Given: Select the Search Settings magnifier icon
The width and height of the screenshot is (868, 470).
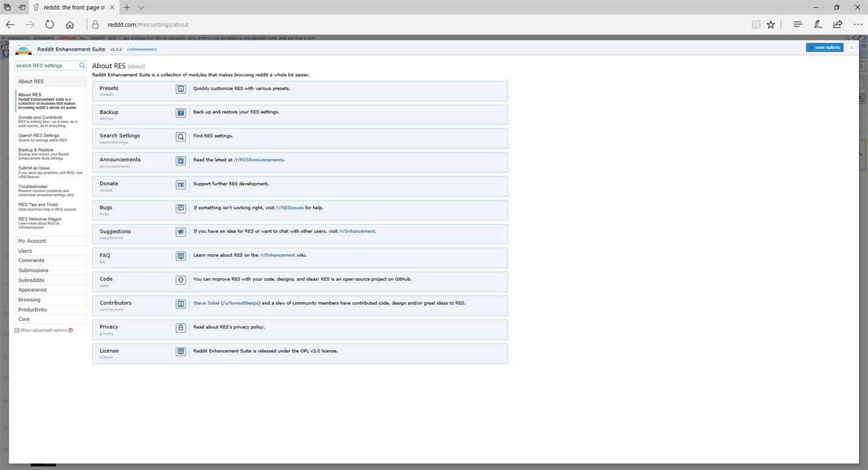Looking at the screenshot, I should [180, 137].
